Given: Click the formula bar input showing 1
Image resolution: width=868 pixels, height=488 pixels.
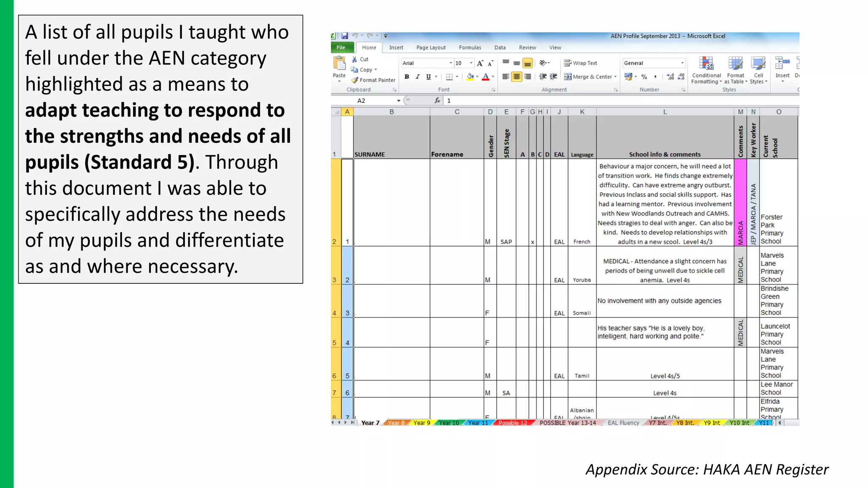Looking at the screenshot, I should pos(621,101).
